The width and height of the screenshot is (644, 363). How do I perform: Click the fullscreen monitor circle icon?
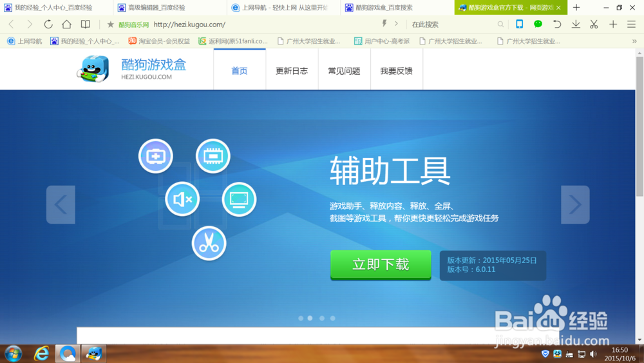coord(239,199)
